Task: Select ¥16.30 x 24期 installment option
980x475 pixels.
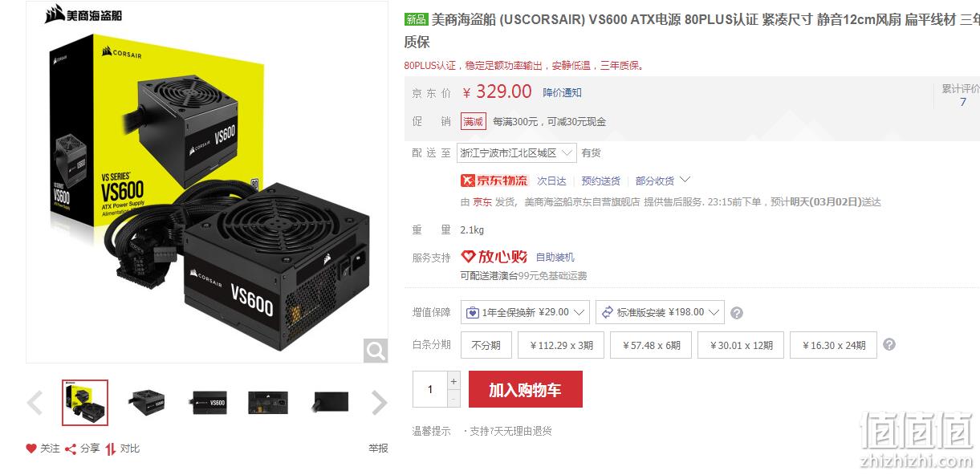Action: [x=833, y=345]
